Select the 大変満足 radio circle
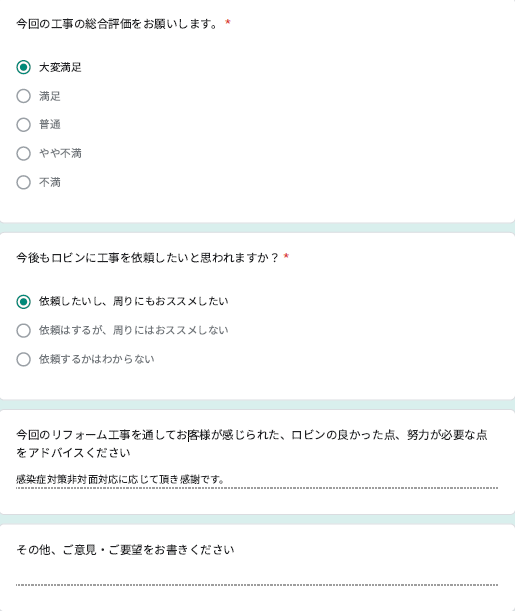This screenshot has width=515, height=611. click(23, 67)
